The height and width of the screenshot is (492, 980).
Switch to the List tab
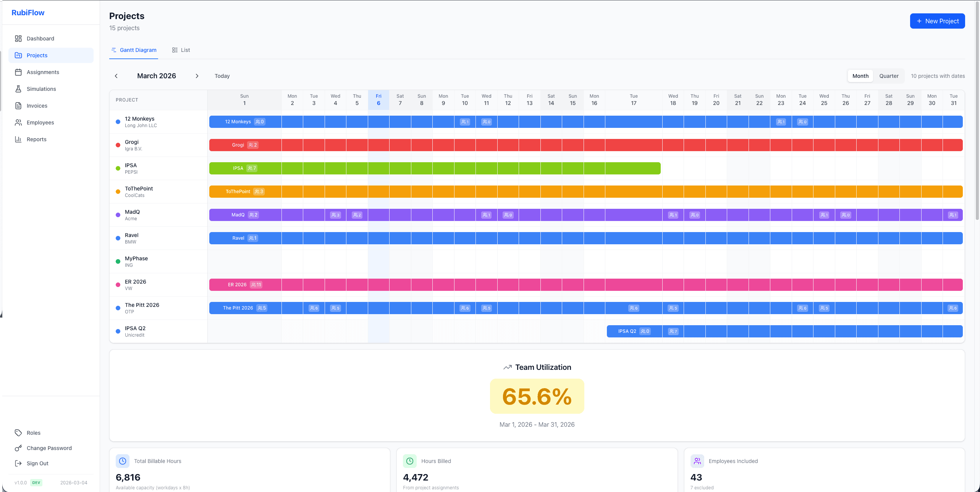click(181, 50)
